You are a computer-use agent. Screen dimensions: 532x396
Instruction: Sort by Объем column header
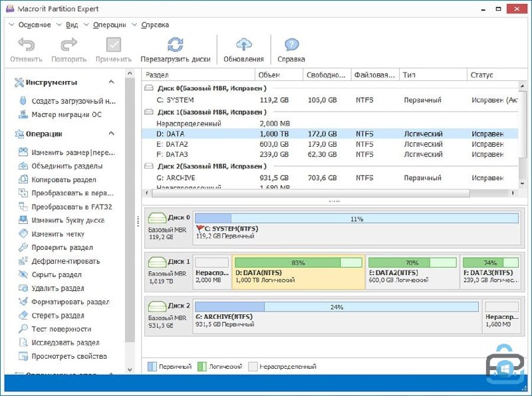(279, 74)
